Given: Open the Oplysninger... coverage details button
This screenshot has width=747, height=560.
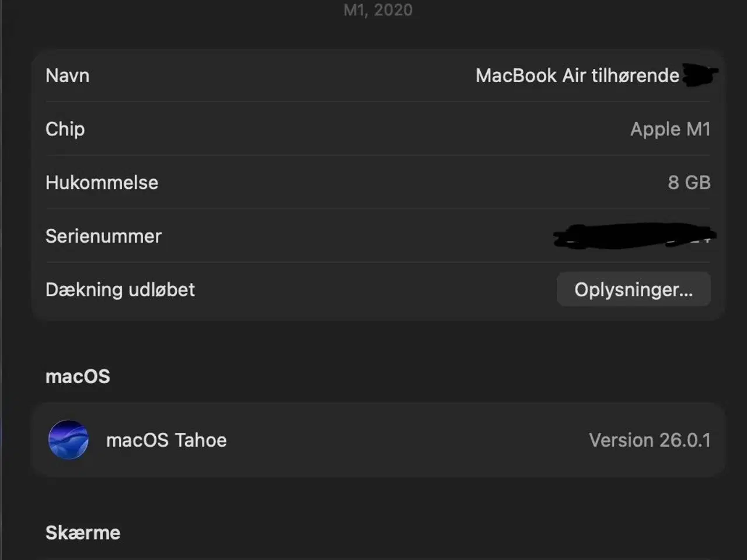Looking at the screenshot, I should [633, 289].
